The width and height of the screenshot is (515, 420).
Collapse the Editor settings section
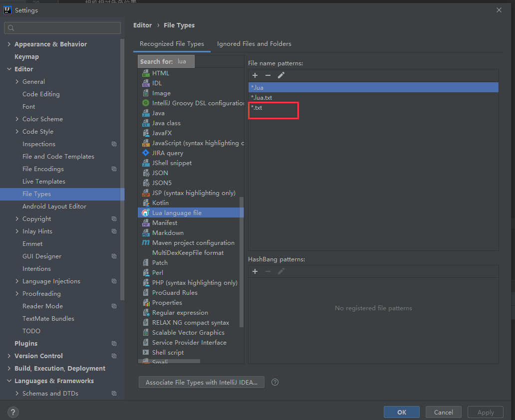click(9, 69)
